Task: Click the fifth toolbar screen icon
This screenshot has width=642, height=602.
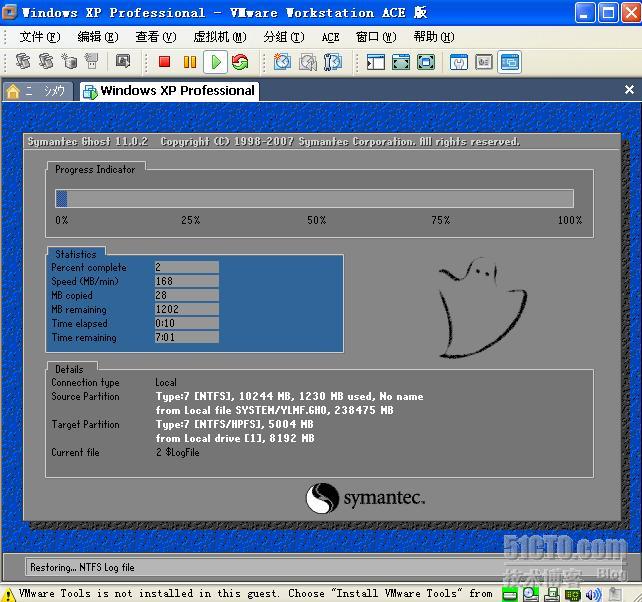Action: 123,61
